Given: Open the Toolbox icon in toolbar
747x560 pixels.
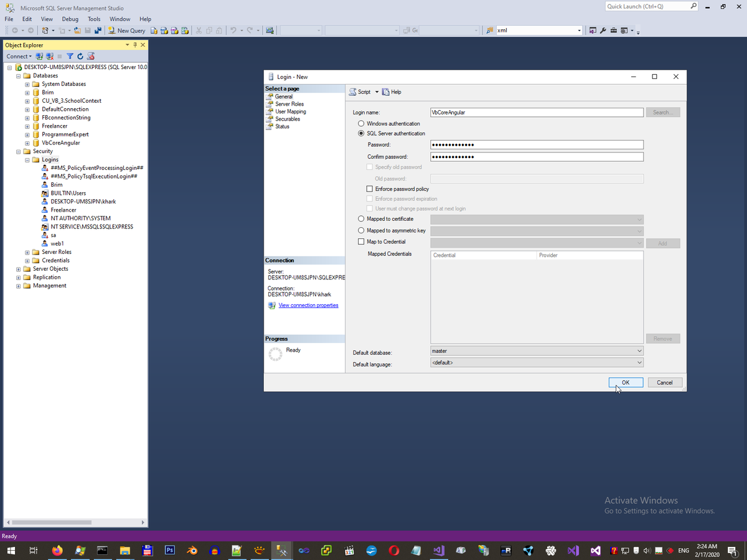Looking at the screenshot, I should coord(613,30).
